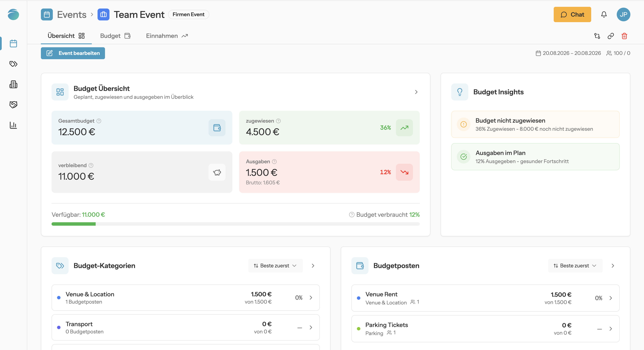Switch to the Übersicht tab
The width and height of the screenshot is (644, 350).
[66, 36]
